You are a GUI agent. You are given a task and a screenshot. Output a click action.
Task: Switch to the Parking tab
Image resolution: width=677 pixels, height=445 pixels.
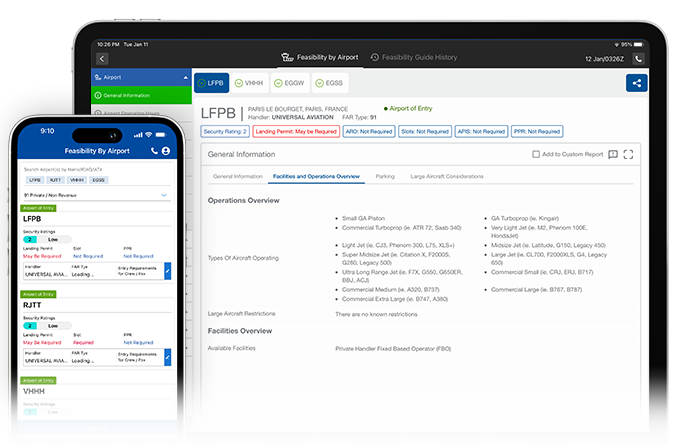(x=385, y=176)
